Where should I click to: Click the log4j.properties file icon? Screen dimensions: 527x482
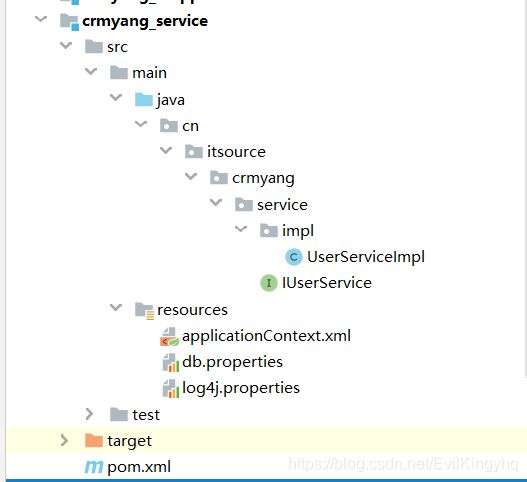tap(171, 389)
